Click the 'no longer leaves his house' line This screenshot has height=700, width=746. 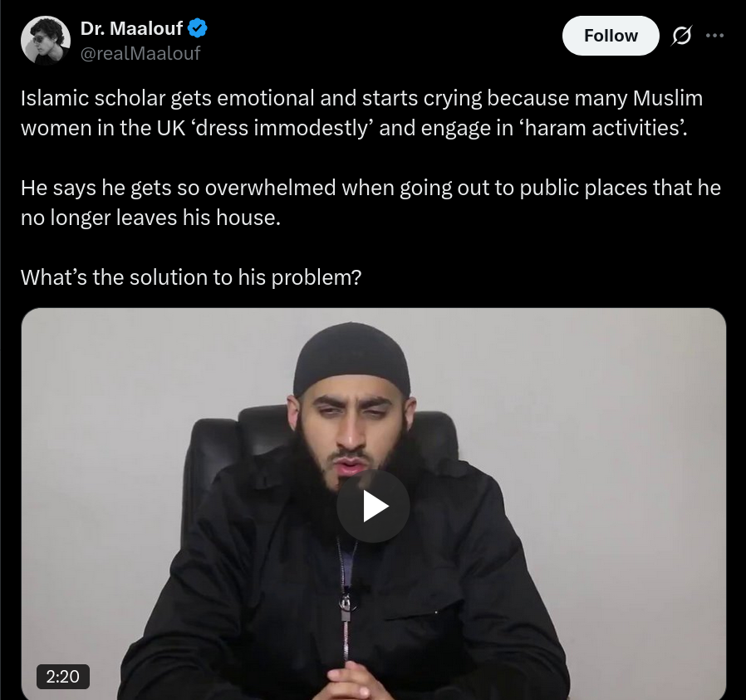pos(150,218)
